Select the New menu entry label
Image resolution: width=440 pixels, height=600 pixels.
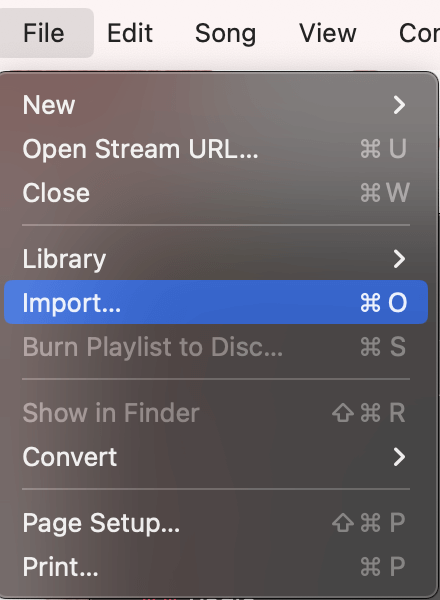pyautogui.click(x=49, y=105)
